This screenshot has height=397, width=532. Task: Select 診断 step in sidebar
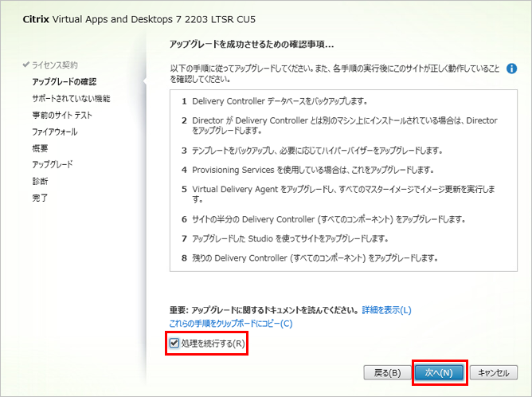[x=40, y=181]
